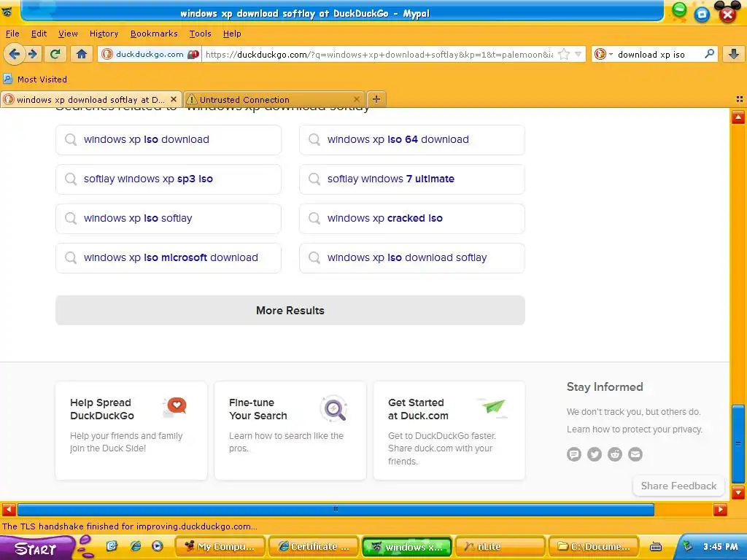Viewport: 747px width, 560px height.
Task: Close the windows xp download softlay tab
Action: (x=174, y=99)
